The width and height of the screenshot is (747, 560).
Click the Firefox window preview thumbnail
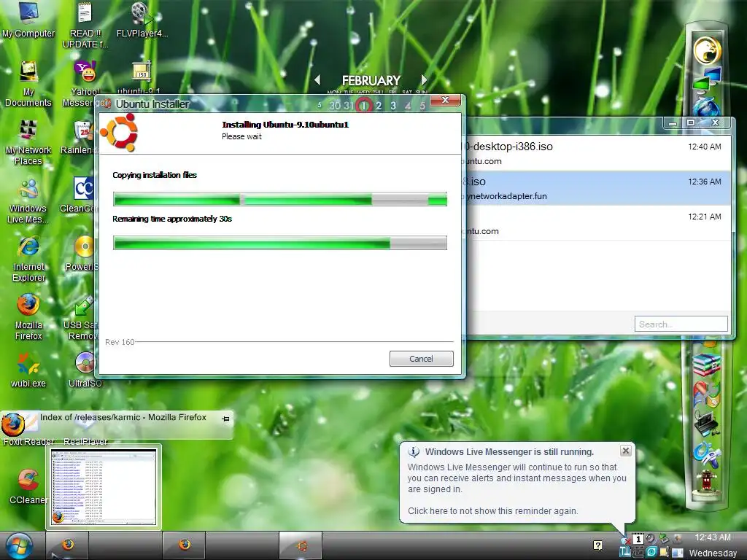point(104,486)
